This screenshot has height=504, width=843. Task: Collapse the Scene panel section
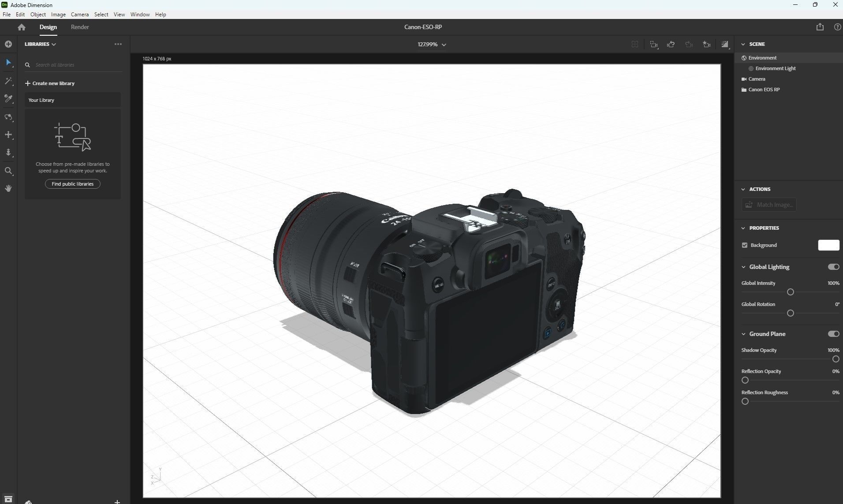(x=743, y=44)
